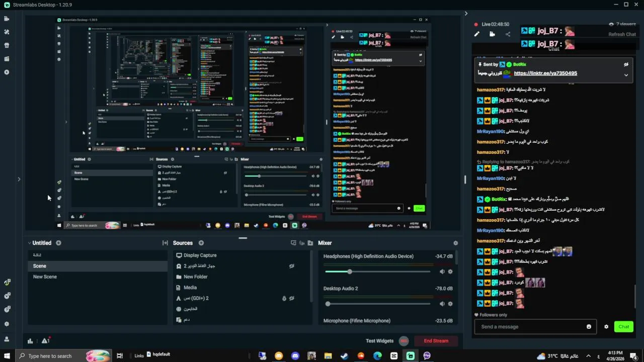Open Steam from the Windows taskbar

pos(345,356)
